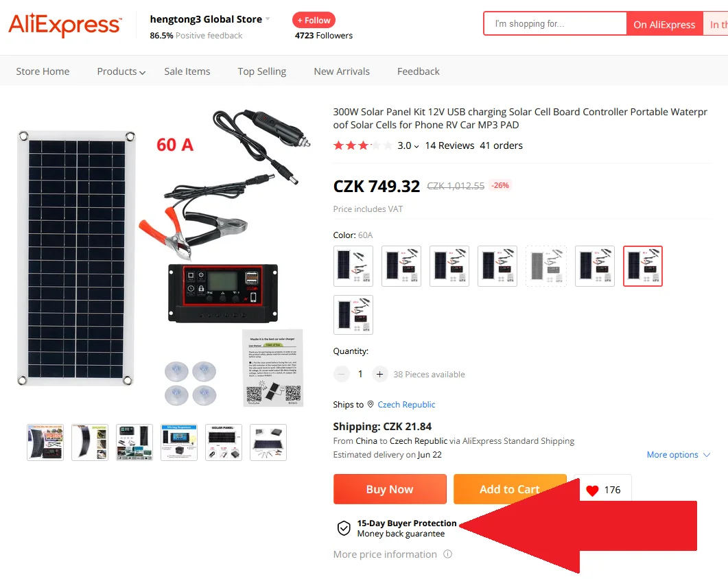Click the Buy Now button
The height and width of the screenshot is (579, 728).
click(390, 489)
